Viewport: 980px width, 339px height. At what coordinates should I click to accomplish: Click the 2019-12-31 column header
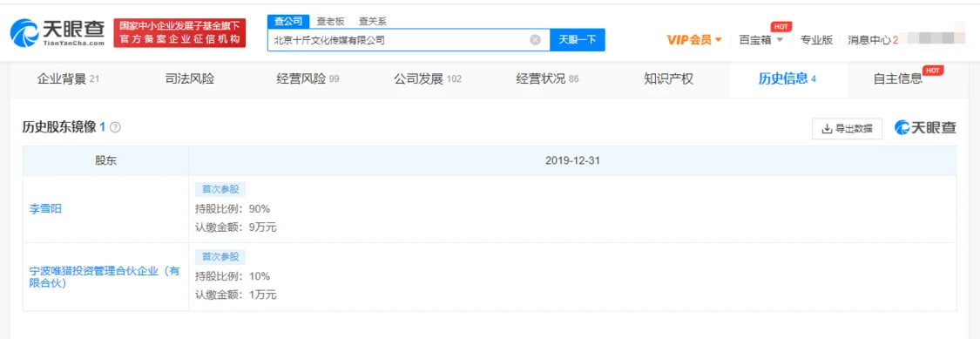(572, 160)
